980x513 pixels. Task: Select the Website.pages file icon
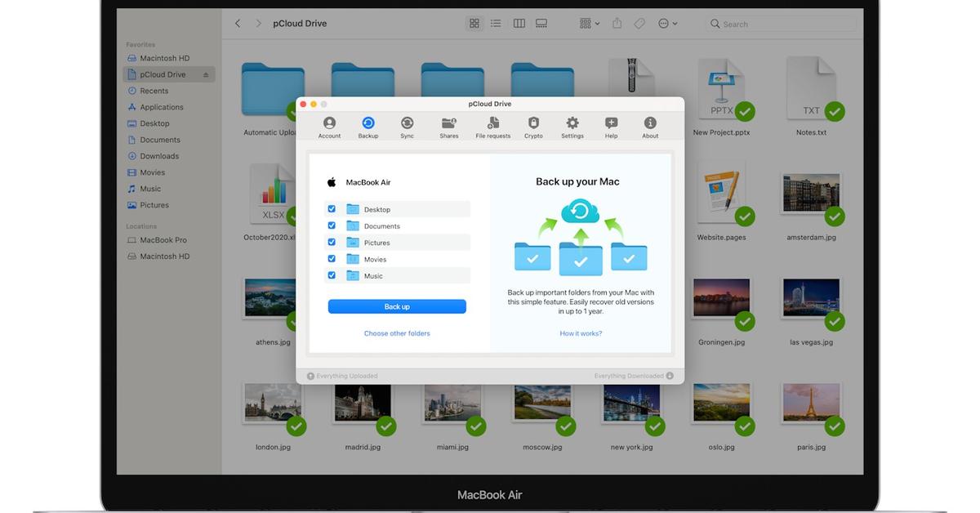tap(722, 194)
